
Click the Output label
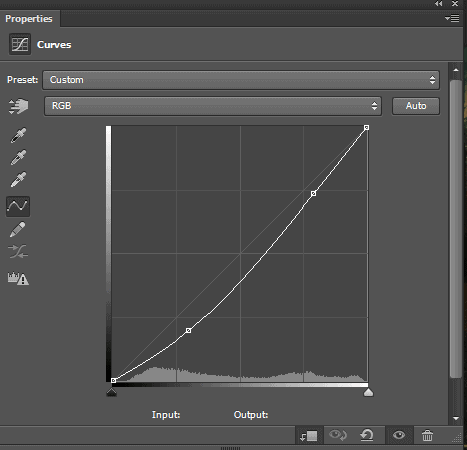(x=251, y=415)
